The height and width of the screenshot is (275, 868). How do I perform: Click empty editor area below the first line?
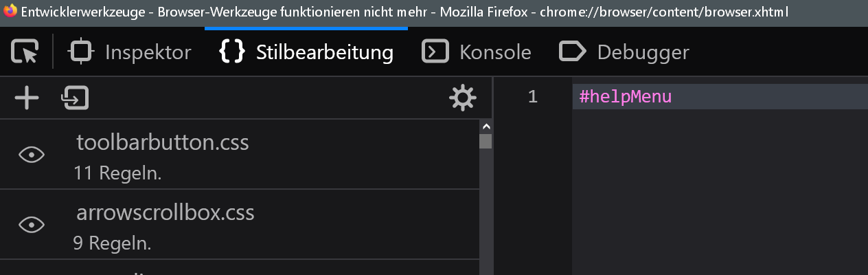(x=714, y=192)
